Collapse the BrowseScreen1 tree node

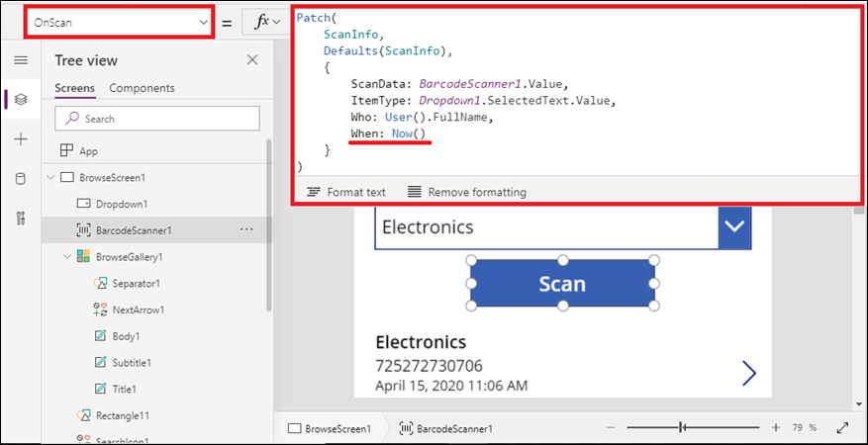pyautogui.click(x=51, y=178)
